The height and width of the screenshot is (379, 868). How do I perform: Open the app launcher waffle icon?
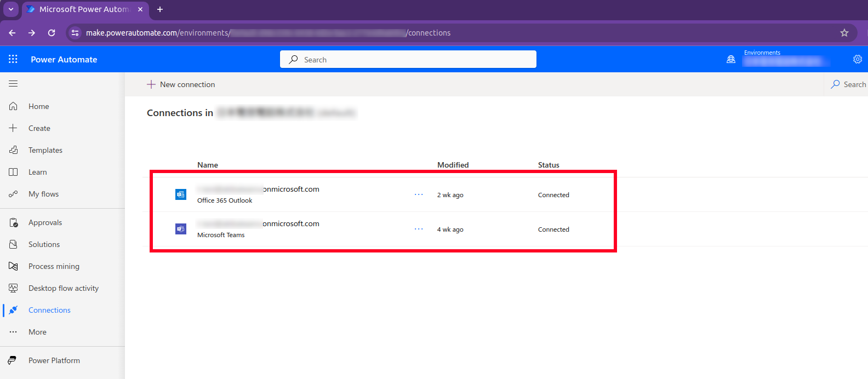tap(13, 59)
